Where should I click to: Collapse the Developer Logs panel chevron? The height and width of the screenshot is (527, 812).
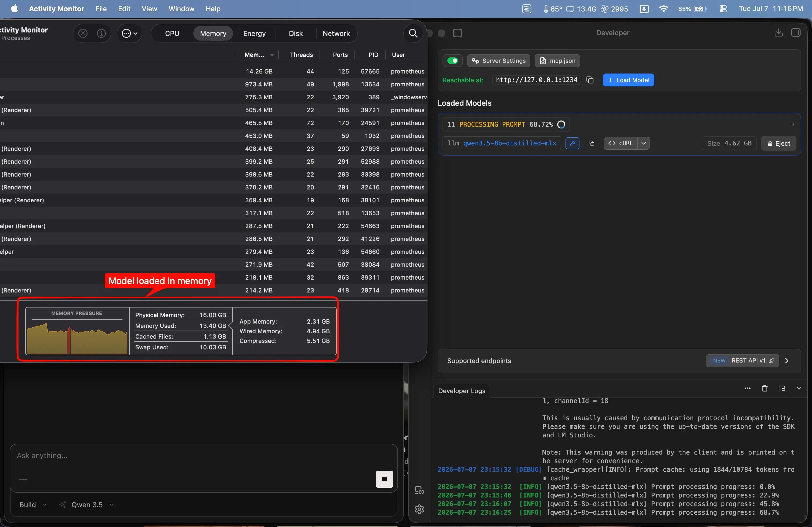799,388
